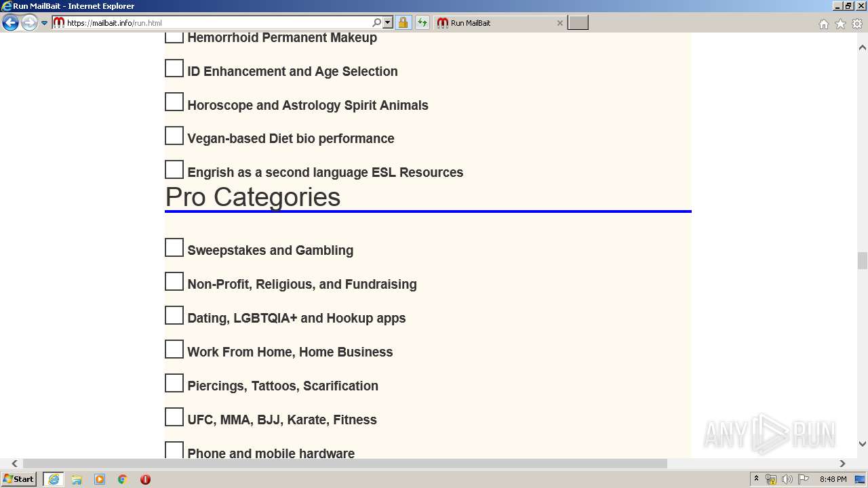Check Horoscope and Astrology Spirit Animals

click(x=174, y=102)
